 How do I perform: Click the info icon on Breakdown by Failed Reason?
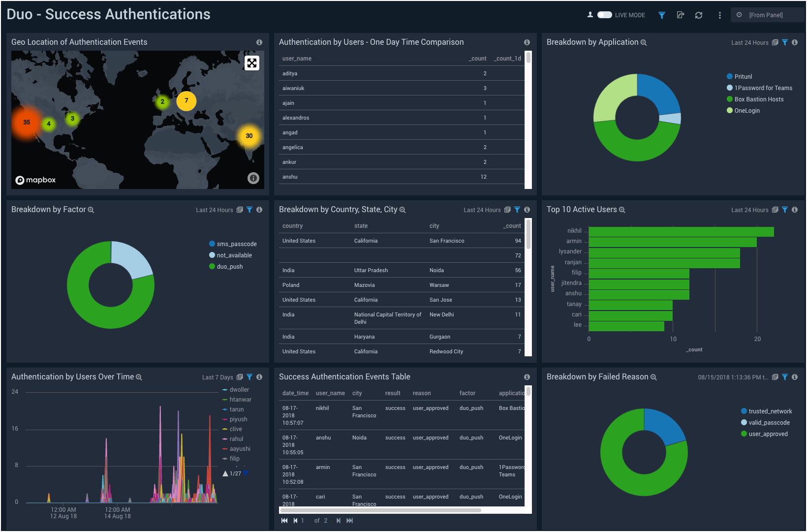pyautogui.click(x=795, y=377)
